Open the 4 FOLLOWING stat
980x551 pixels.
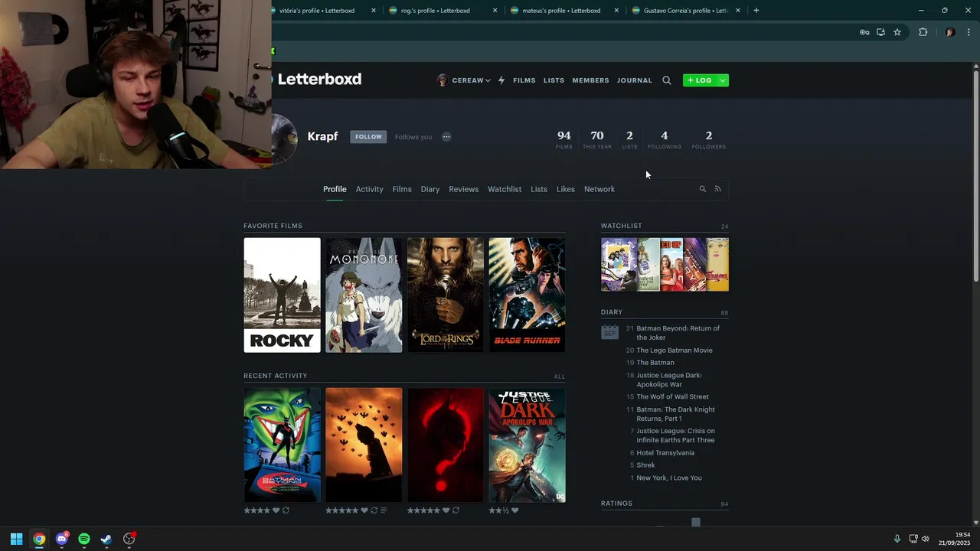pos(664,139)
